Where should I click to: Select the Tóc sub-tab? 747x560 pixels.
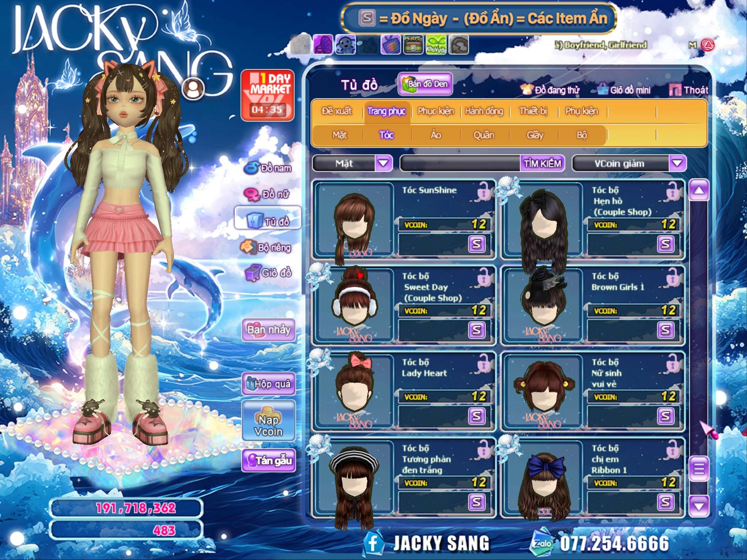coord(386,135)
